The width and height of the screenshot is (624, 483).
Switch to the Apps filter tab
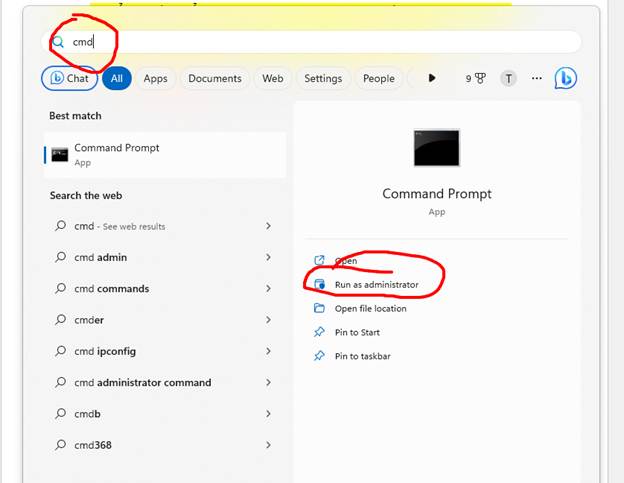point(155,78)
